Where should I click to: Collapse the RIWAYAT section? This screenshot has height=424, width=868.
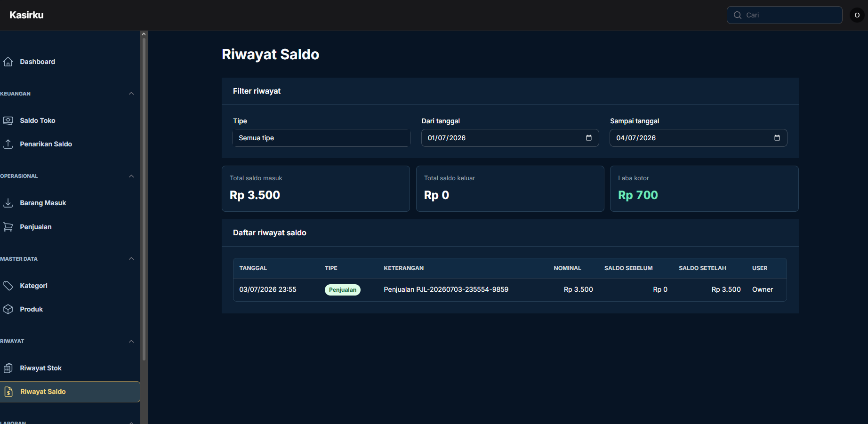pos(131,341)
